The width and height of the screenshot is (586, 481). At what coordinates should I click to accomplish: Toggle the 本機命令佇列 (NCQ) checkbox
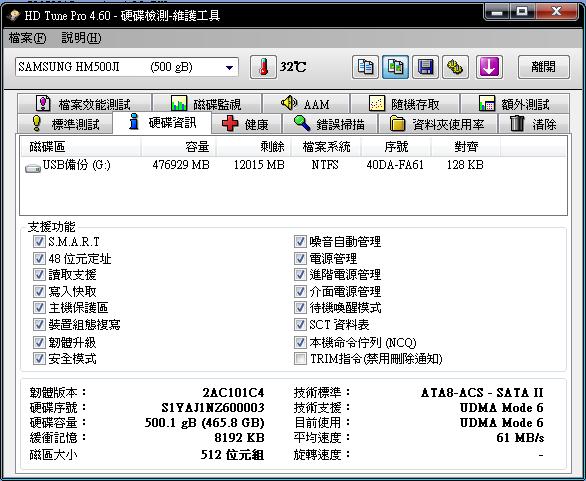[300, 342]
